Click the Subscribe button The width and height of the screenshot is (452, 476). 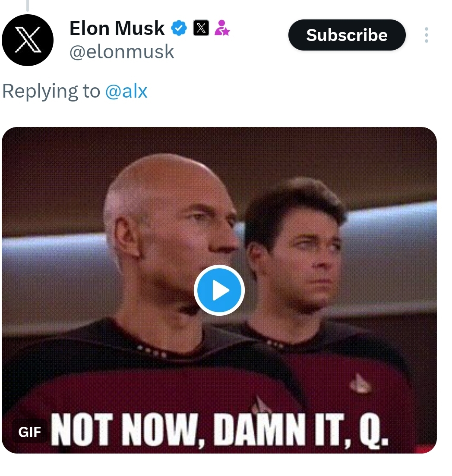[347, 35]
